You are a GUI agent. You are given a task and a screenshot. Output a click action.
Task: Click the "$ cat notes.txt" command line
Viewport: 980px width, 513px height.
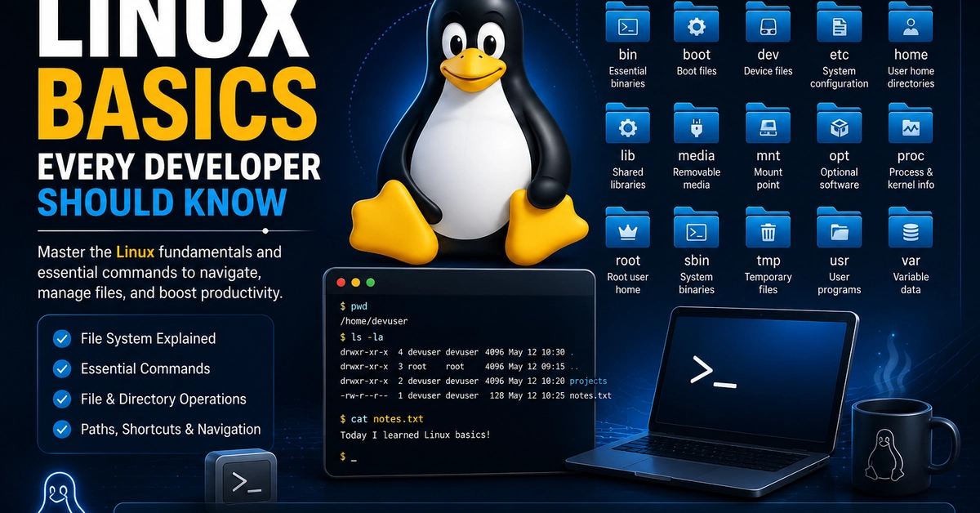point(381,419)
